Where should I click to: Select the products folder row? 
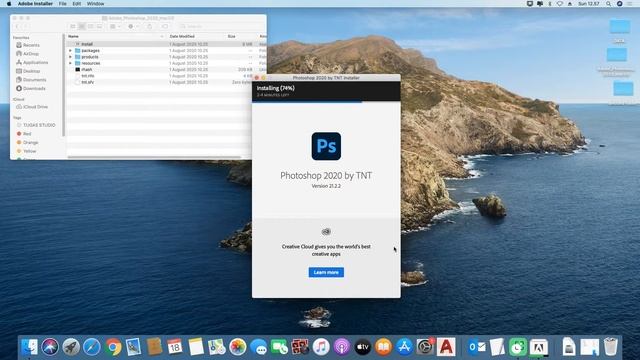(x=167, y=57)
